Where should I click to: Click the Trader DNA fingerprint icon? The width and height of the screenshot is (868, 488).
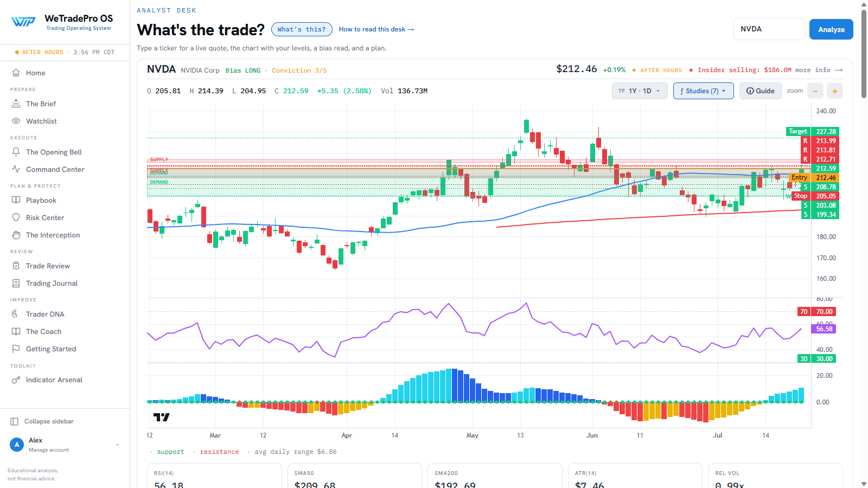16,314
